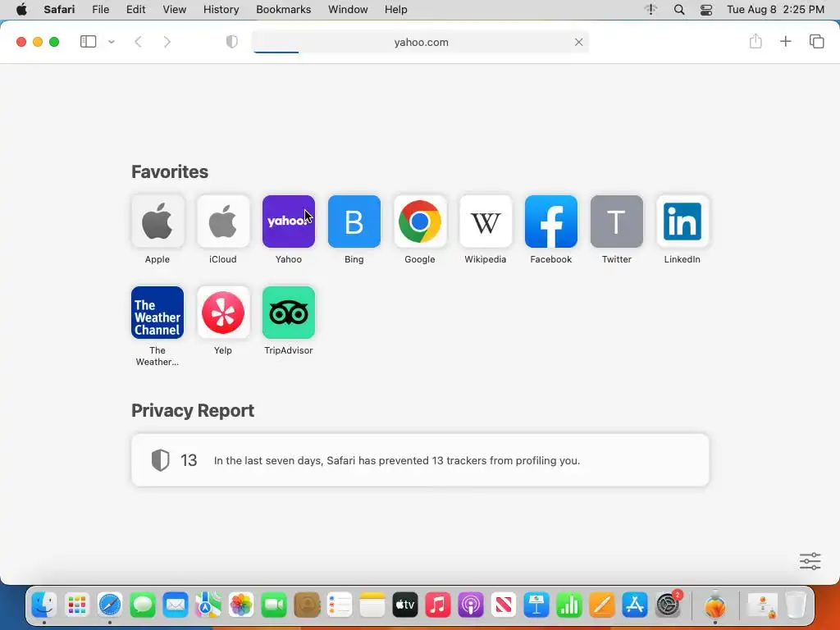The image size is (840, 630).
Task: Open the TripAdvisor favorite
Action: click(289, 313)
